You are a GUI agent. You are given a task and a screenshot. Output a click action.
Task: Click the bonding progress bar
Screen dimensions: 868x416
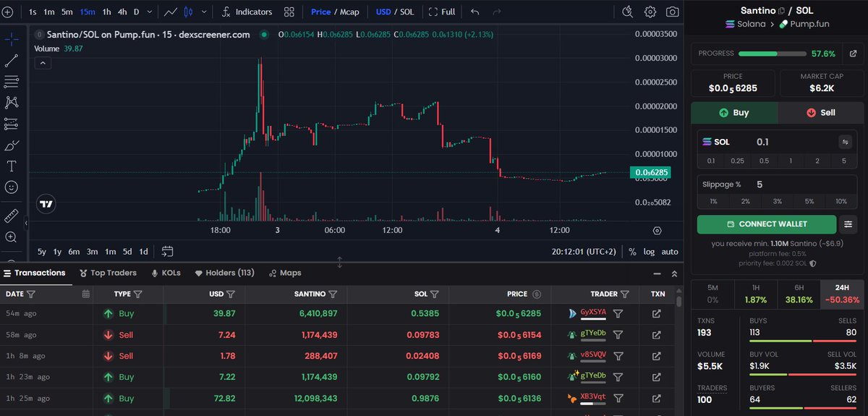pyautogui.click(x=773, y=54)
